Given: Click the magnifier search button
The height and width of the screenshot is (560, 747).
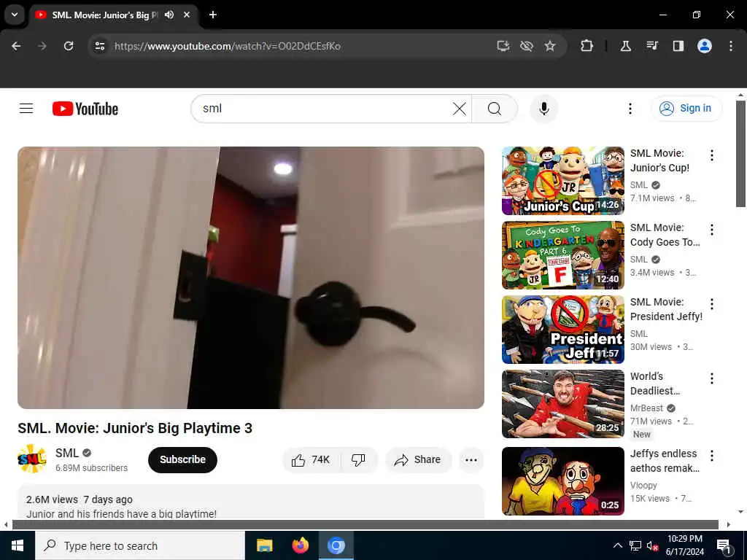Looking at the screenshot, I should click(x=495, y=109).
